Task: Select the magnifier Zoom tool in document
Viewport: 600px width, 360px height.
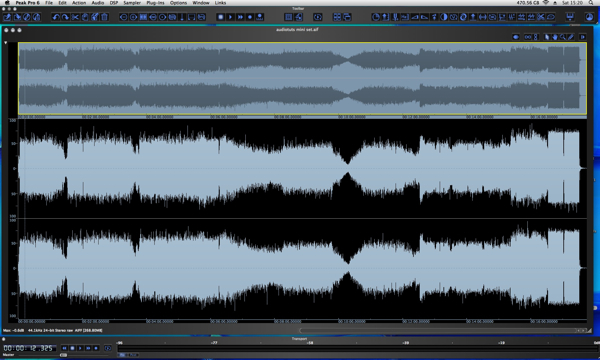Action: pyautogui.click(x=563, y=37)
